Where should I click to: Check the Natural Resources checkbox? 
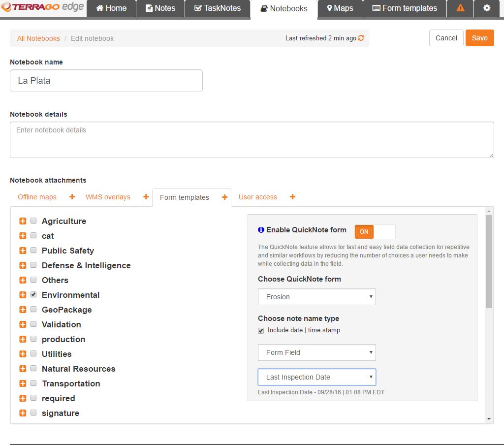[x=33, y=369]
